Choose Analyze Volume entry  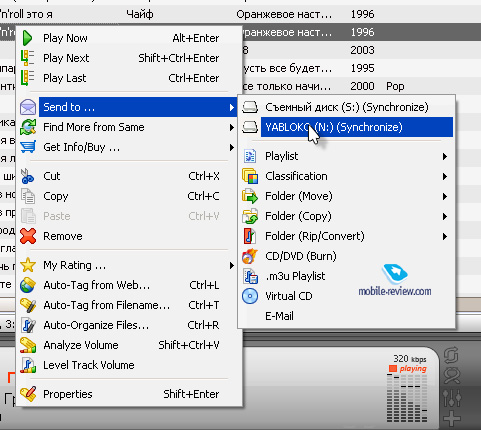pyautogui.click(x=129, y=345)
